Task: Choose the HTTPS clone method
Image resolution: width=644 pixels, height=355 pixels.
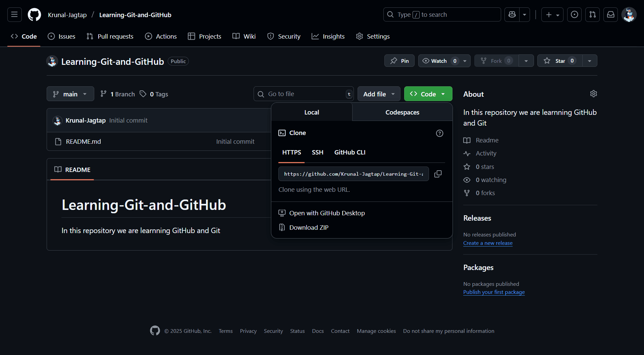Action: point(291,152)
